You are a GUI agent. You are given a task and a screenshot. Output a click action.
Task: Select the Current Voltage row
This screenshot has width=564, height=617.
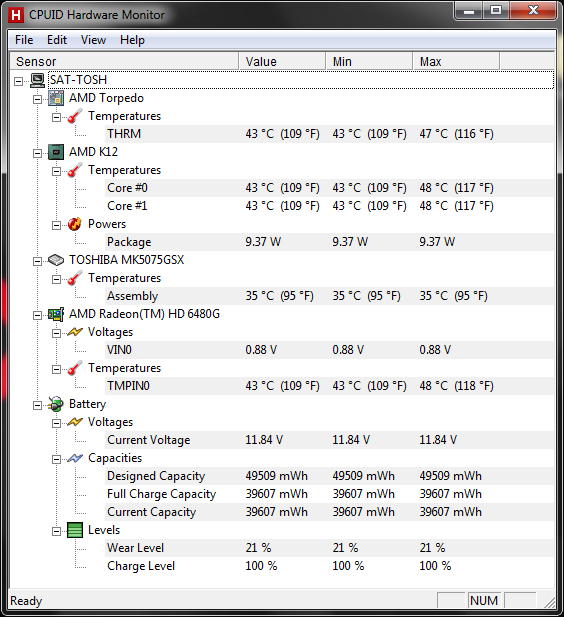click(x=330, y=440)
